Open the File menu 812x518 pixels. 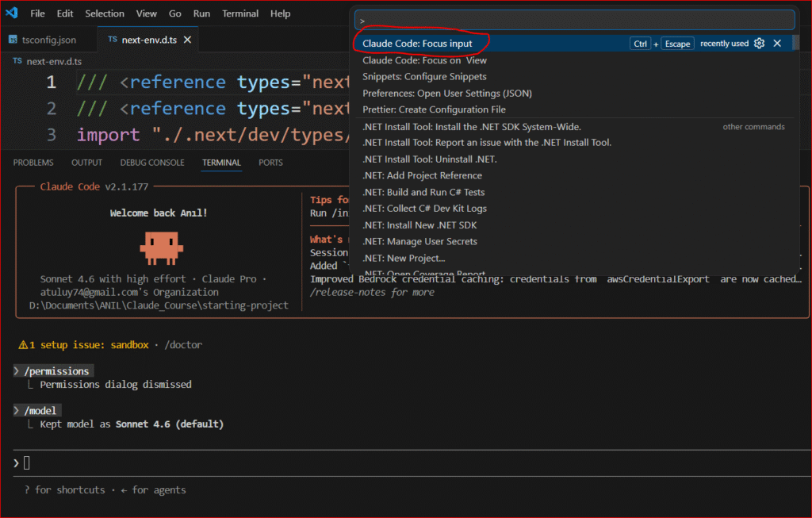click(37, 13)
